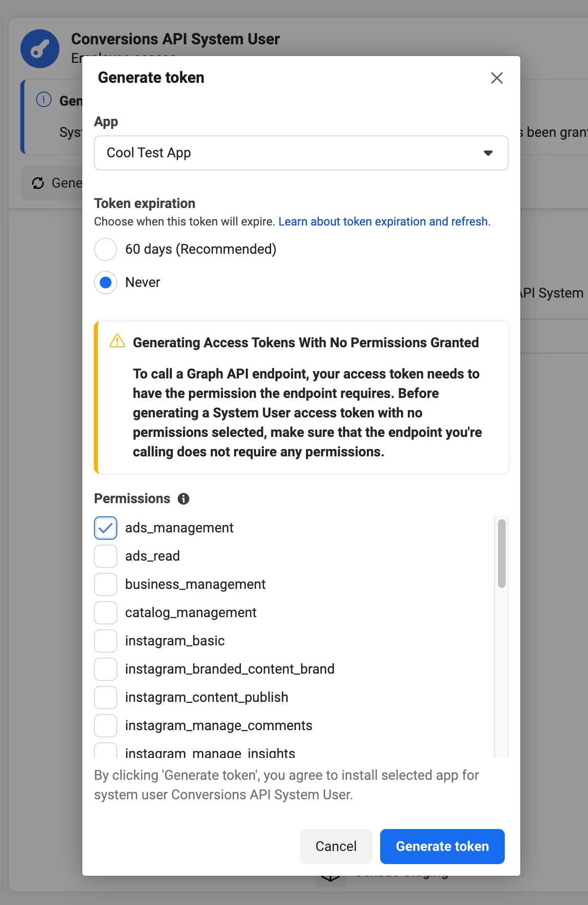Uncheck the ads_management permission
The width and height of the screenshot is (588, 905).
click(106, 528)
